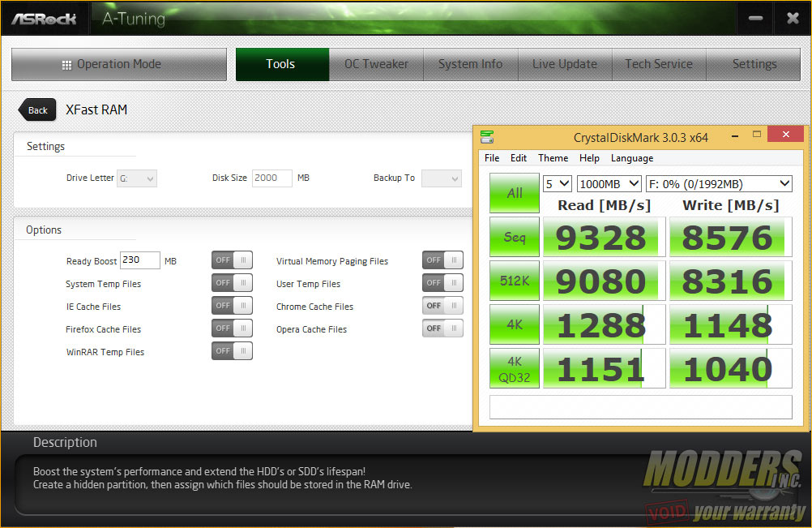Close the A-Tuning window
Image resolution: width=812 pixels, height=528 pixels.
click(x=793, y=19)
